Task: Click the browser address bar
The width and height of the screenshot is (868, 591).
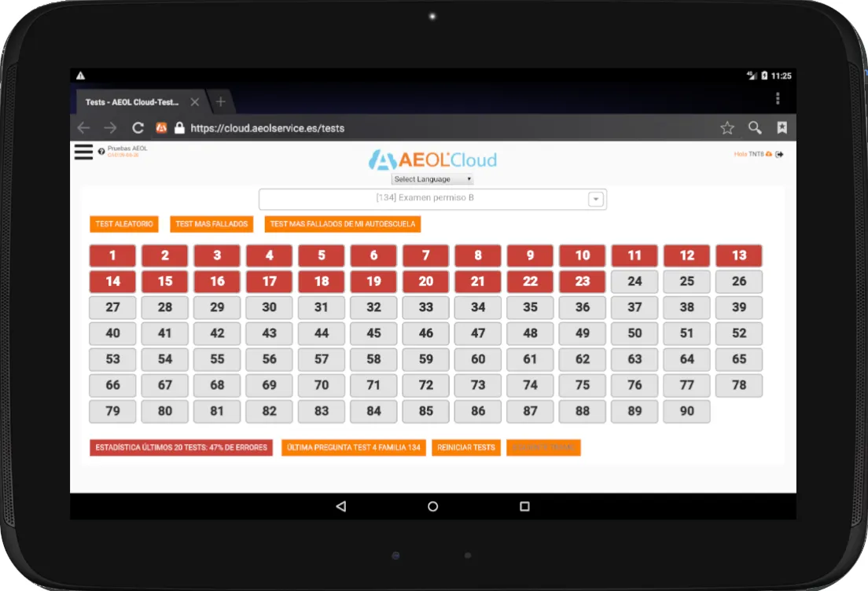Action: pyautogui.click(x=354, y=127)
